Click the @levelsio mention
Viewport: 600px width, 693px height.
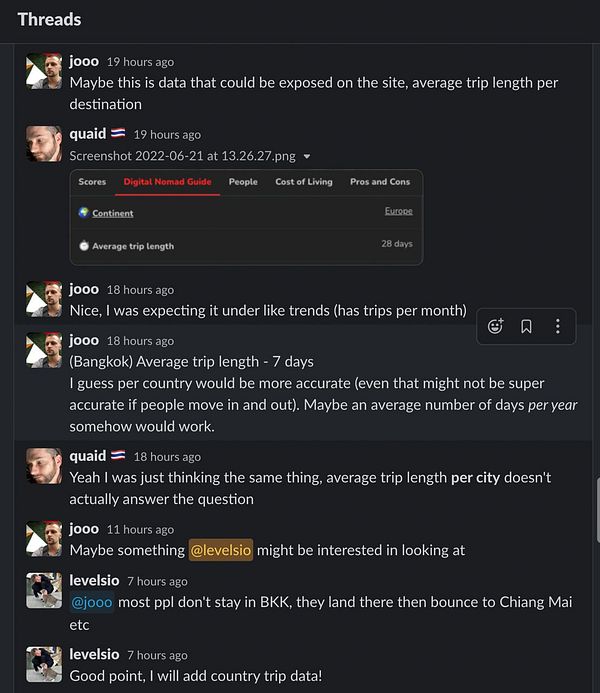point(220,550)
